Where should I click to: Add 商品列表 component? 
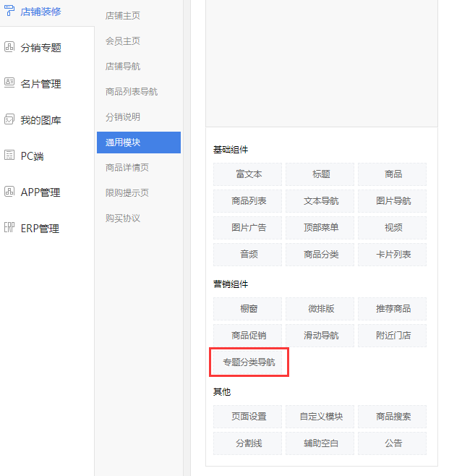pos(247,201)
